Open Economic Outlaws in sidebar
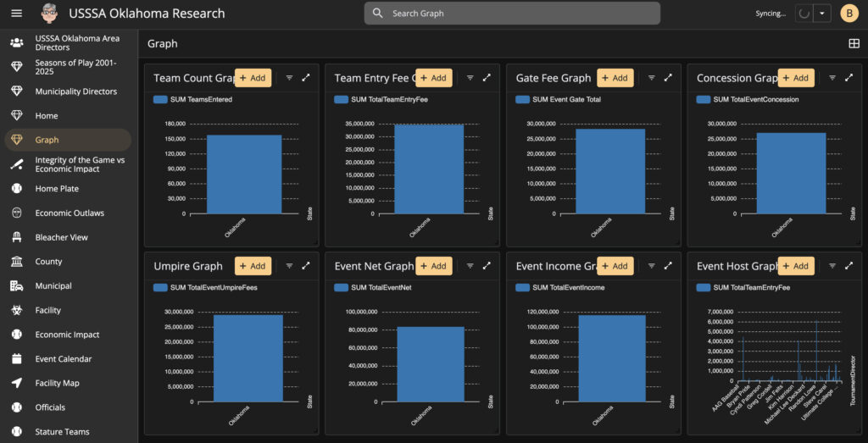 click(70, 213)
